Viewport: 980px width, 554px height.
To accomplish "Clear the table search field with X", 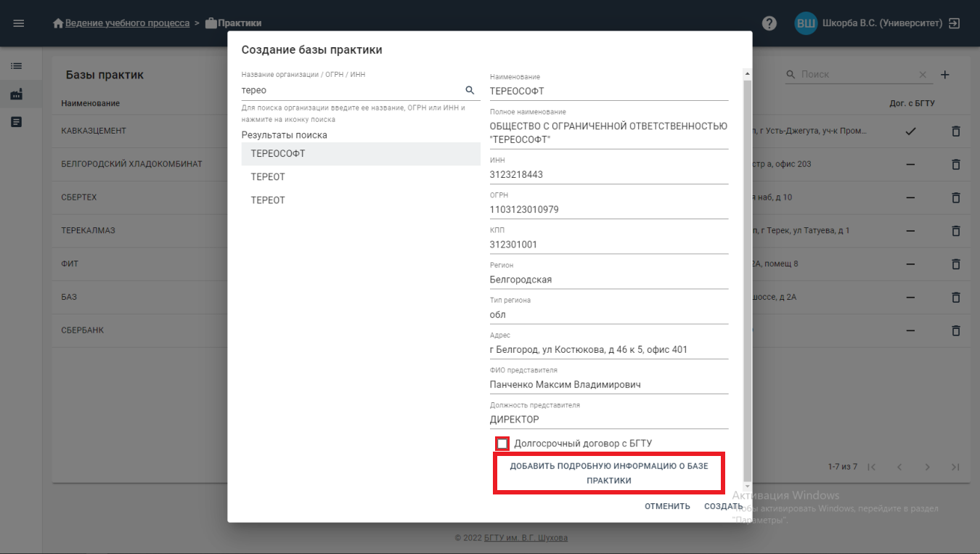I will (x=923, y=74).
